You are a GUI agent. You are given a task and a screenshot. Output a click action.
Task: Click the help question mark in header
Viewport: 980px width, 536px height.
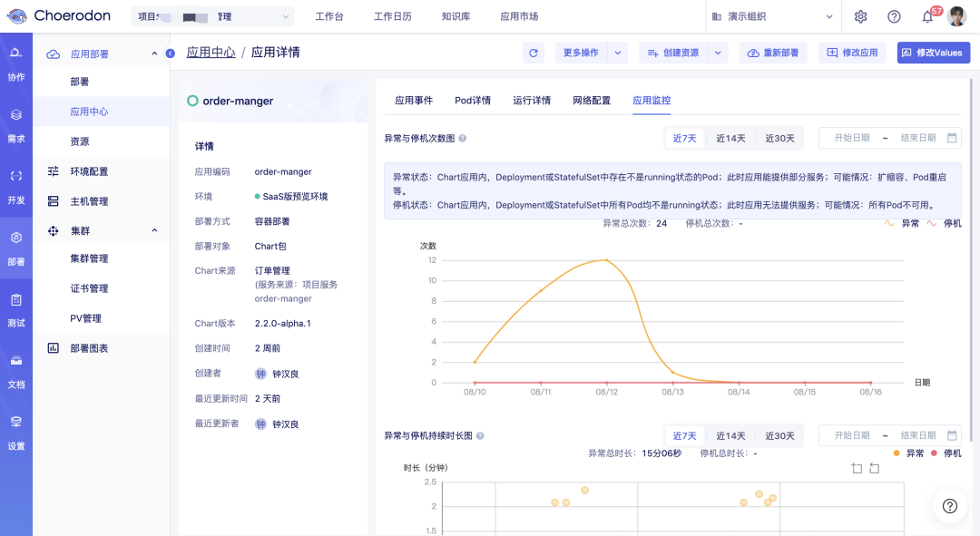[x=895, y=17]
